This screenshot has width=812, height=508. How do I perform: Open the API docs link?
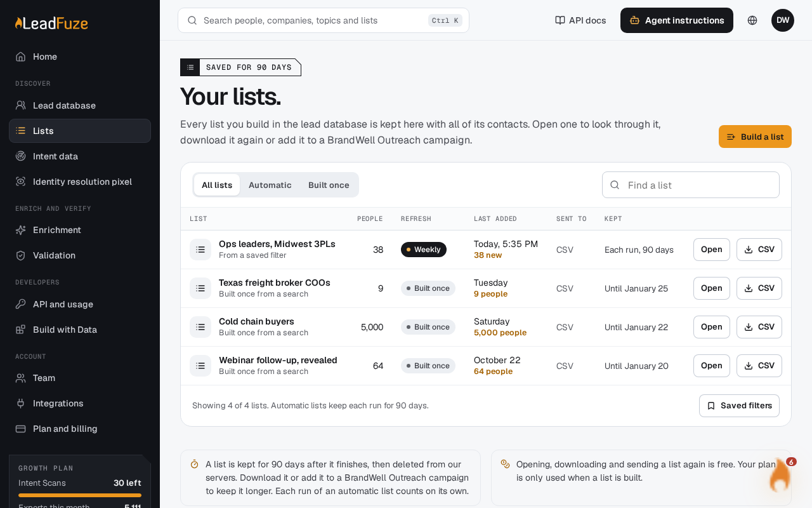580,20
